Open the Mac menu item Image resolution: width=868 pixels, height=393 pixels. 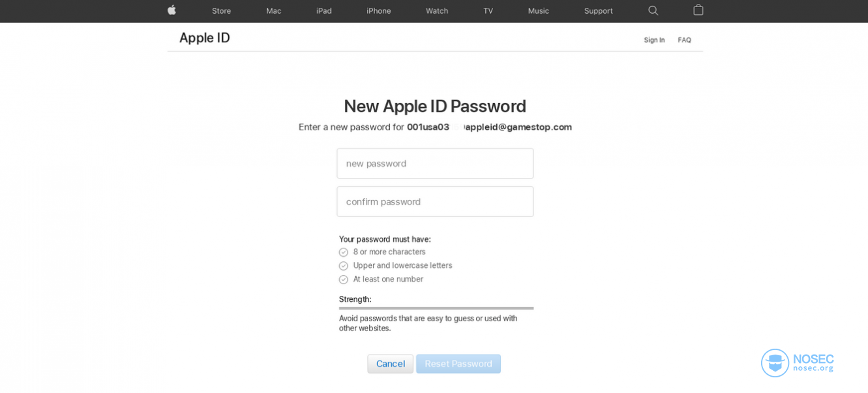274,10
